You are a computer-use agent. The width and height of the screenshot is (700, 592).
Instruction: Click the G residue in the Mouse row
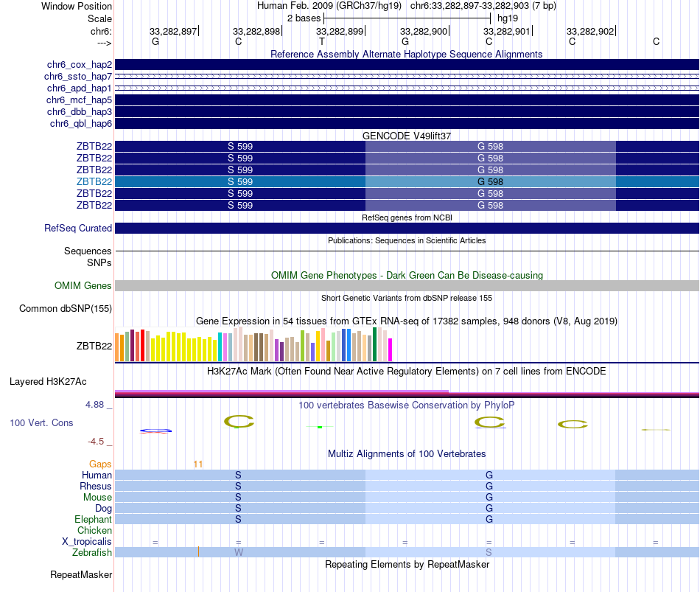[x=489, y=498]
